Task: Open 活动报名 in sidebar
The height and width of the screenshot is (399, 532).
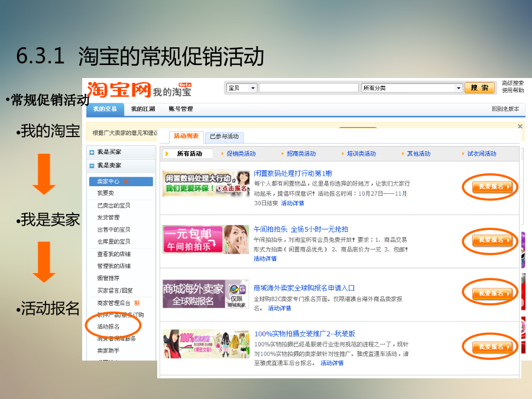Action: (x=108, y=327)
